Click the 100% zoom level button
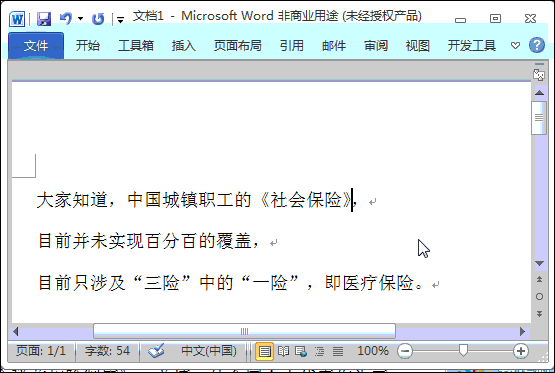Image resolution: width=555 pixels, height=373 pixels. (373, 351)
